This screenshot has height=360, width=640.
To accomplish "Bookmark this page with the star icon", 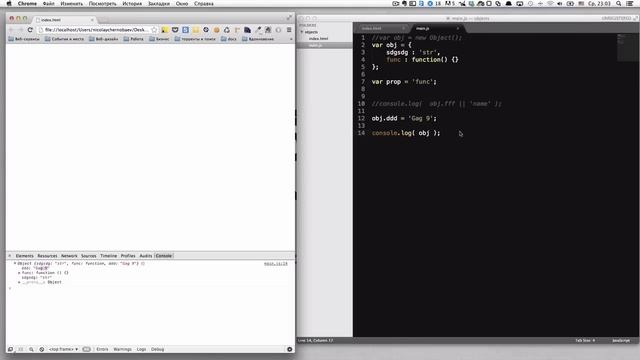I will [154, 30].
